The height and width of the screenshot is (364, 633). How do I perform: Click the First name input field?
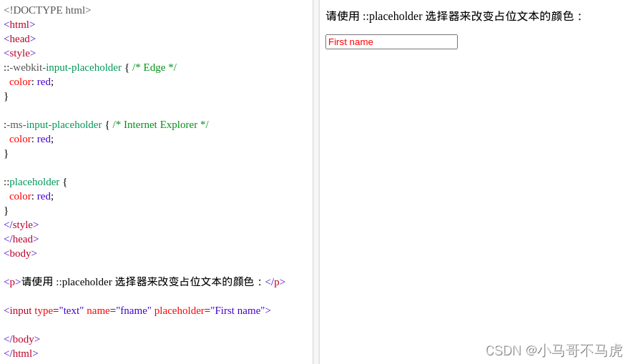[x=391, y=42]
